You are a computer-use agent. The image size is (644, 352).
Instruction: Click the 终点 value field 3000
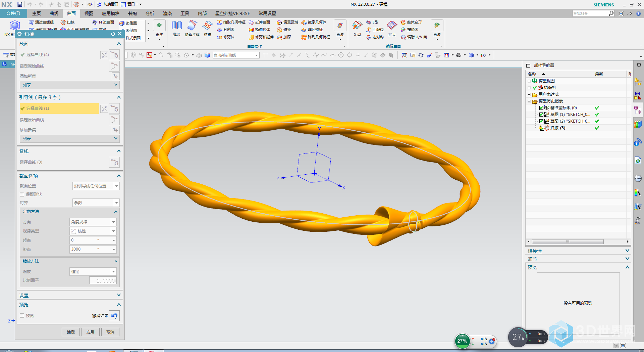pos(93,249)
